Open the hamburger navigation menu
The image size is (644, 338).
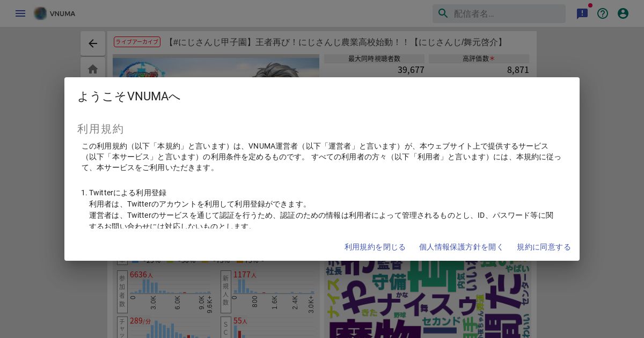click(x=20, y=13)
